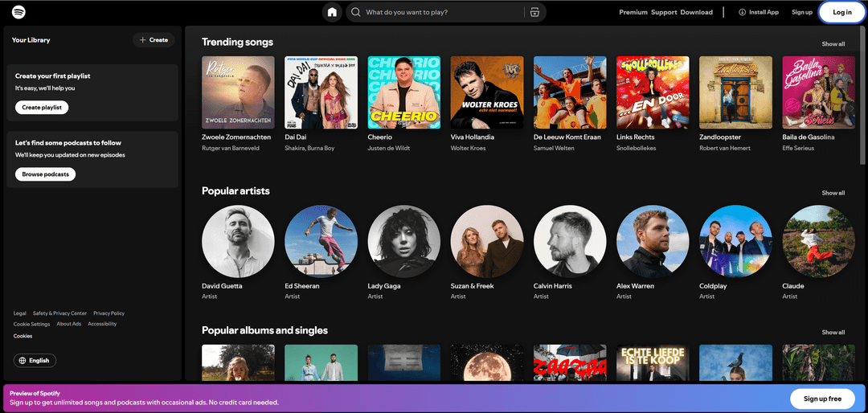868x413 pixels.
Task: Click 'Snollebollekes' artist name
Action: click(636, 148)
